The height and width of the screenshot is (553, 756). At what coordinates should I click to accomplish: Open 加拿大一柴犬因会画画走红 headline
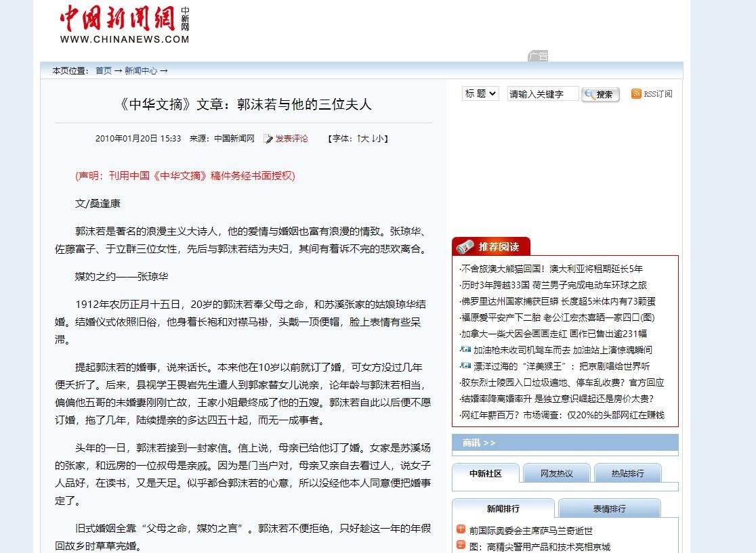point(553,334)
